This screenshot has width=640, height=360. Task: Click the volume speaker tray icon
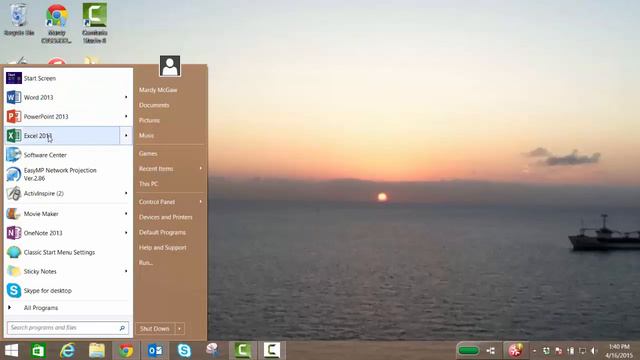pyautogui.click(x=594, y=351)
